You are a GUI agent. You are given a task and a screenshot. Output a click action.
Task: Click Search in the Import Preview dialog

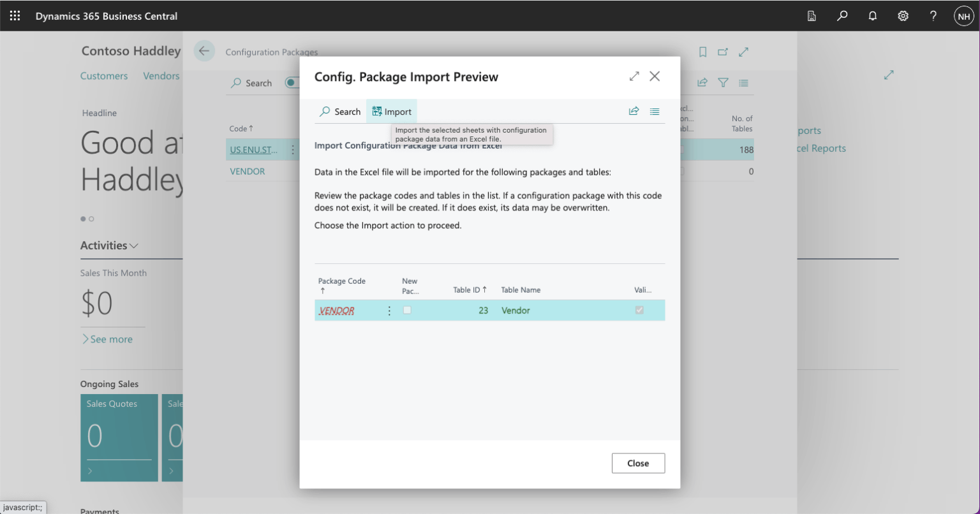coord(340,112)
